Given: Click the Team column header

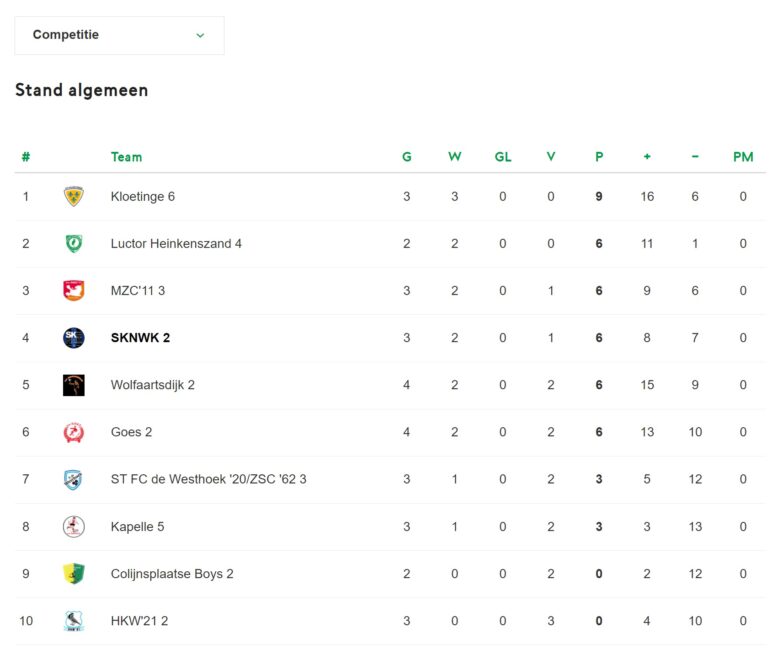Looking at the screenshot, I should tap(126, 157).
